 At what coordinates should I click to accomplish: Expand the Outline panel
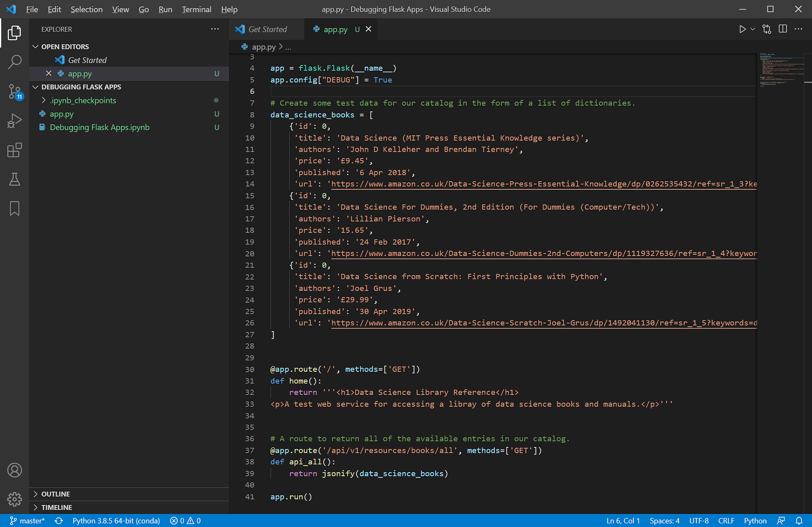coord(55,494)
